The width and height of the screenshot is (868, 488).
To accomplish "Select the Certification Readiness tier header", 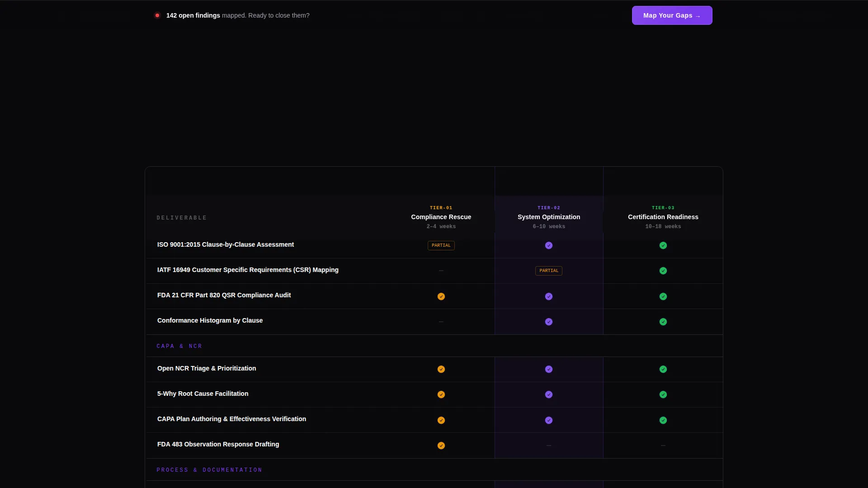I will tap(663, 217).
